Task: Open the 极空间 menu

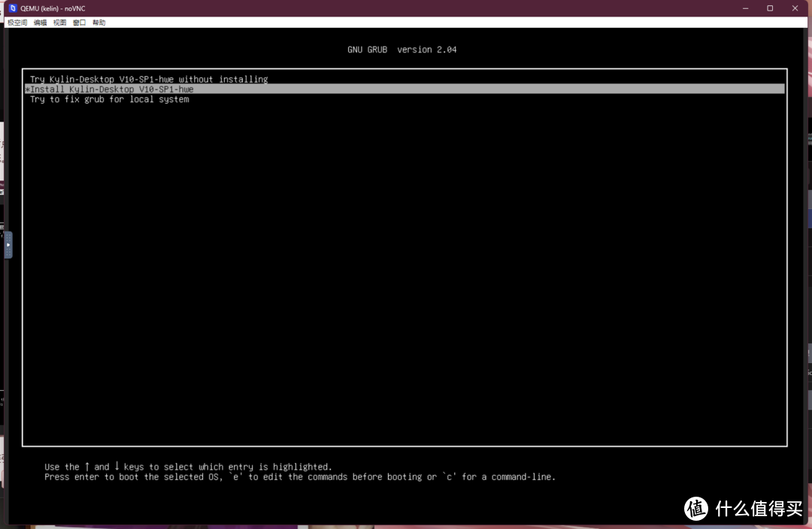Action: (17, 23)
